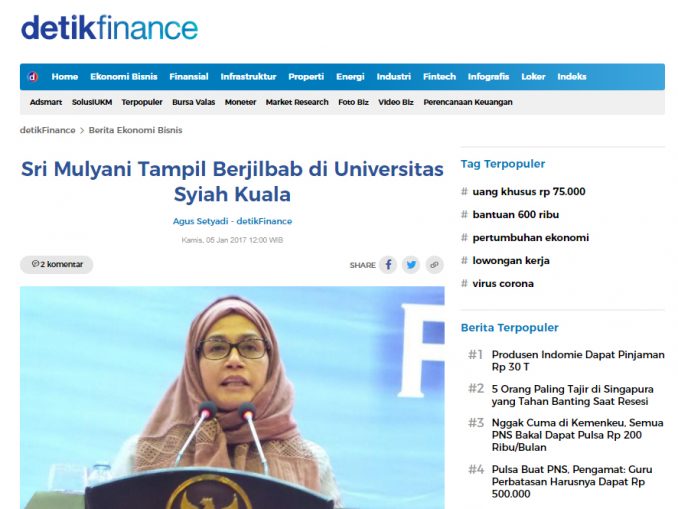Open Indeks in navigation bar
Image resolution: width=678 pixels, height=509 pixels.
click(x=572, y=77)
